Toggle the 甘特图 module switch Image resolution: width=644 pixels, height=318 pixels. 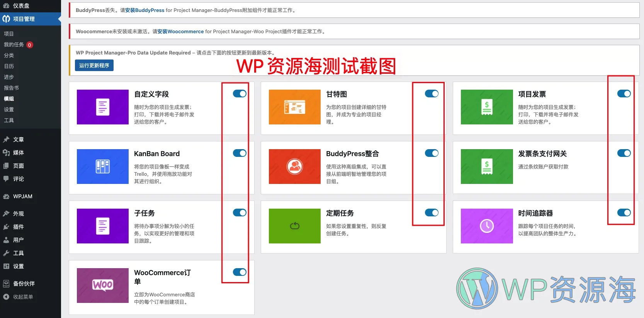tap(432, 94)
